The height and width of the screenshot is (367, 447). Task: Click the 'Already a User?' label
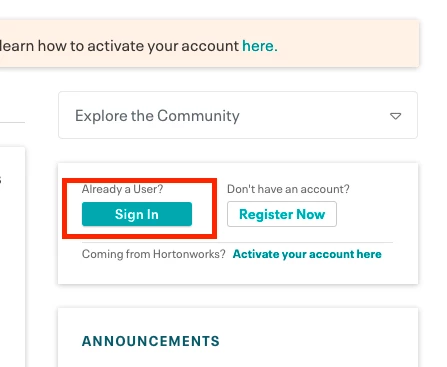[122, 189]
